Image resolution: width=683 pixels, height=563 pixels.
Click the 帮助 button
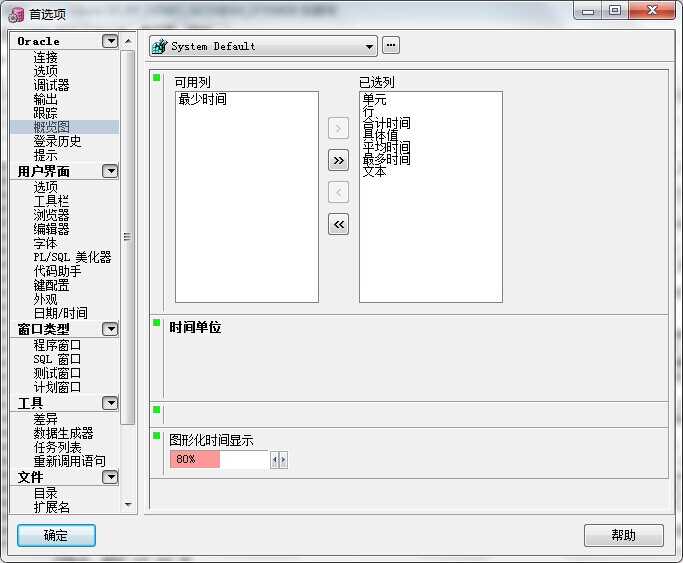[x=624, y=535]
